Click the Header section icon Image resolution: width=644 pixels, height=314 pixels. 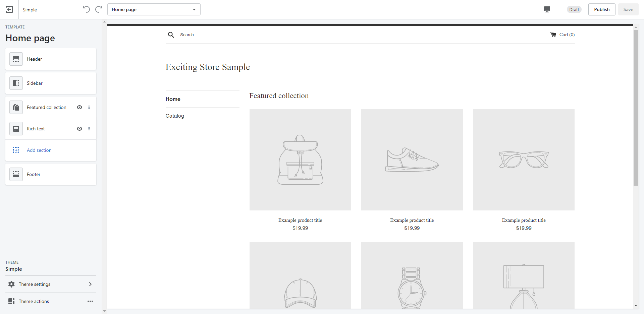[16, 59]
